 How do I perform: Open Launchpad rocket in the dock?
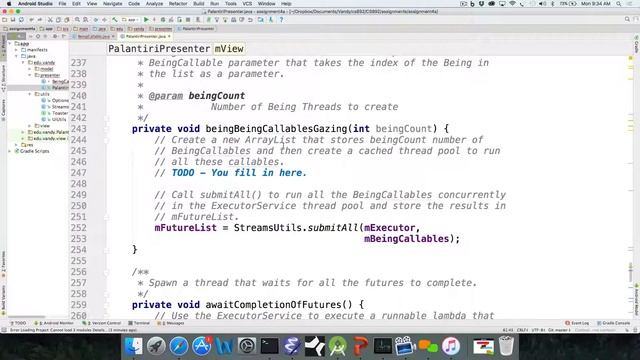point(156,346)
